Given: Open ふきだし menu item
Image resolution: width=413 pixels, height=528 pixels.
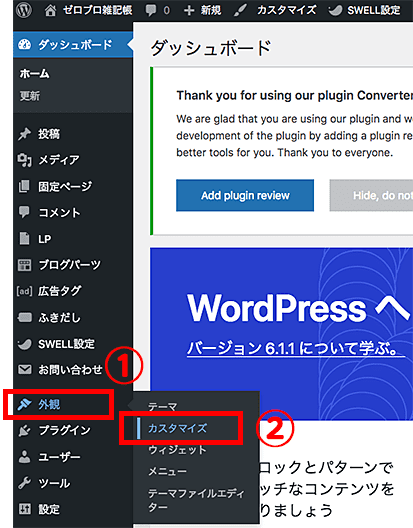Looking at the screenshot, I should (x=59, y=317).
